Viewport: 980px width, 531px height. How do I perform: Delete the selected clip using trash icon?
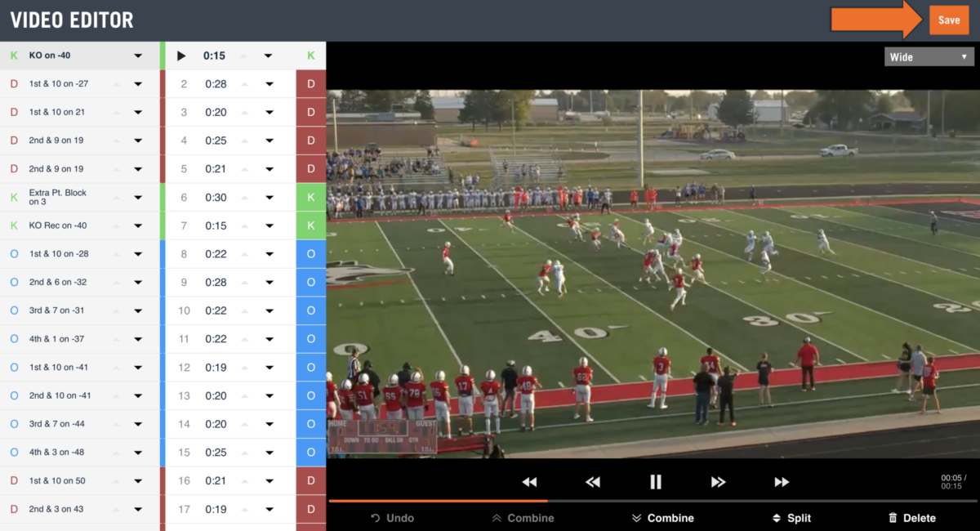point(912,518)
